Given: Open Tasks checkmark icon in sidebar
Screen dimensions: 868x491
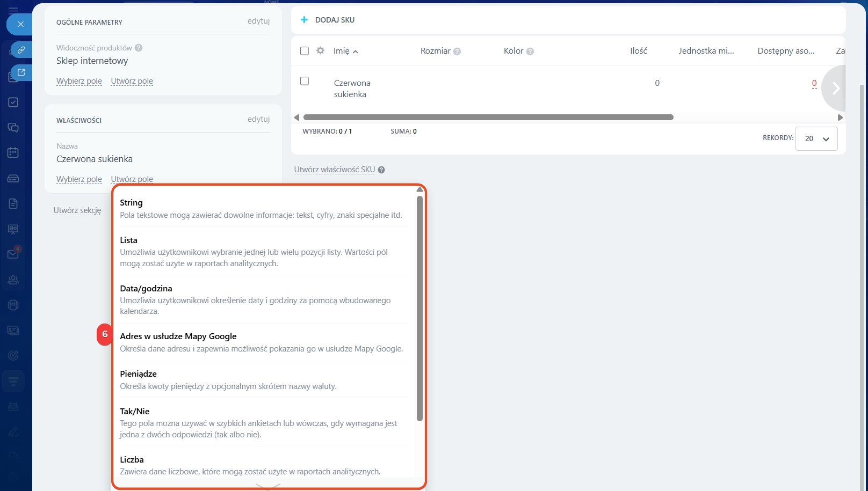Looking at the screenshot, I should (x=13, y=102).
